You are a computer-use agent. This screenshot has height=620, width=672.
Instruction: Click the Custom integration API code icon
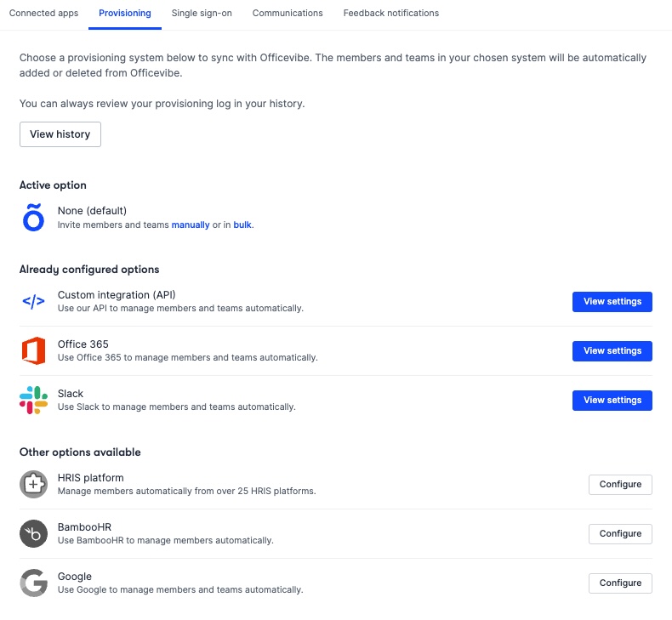[33, 302]
